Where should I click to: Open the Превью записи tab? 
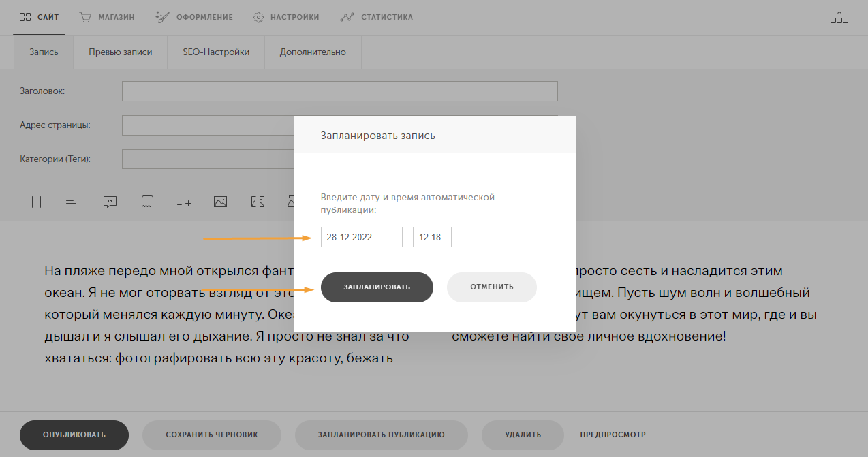point(120,52)
